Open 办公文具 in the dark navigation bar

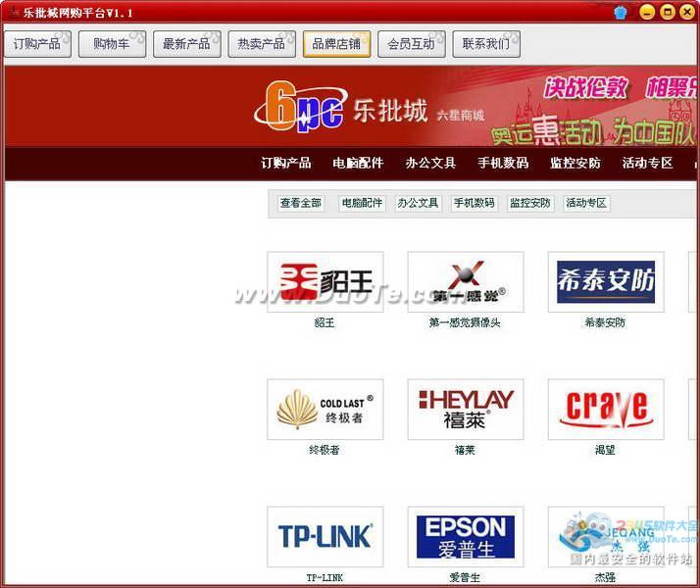[x=430, y=163]
